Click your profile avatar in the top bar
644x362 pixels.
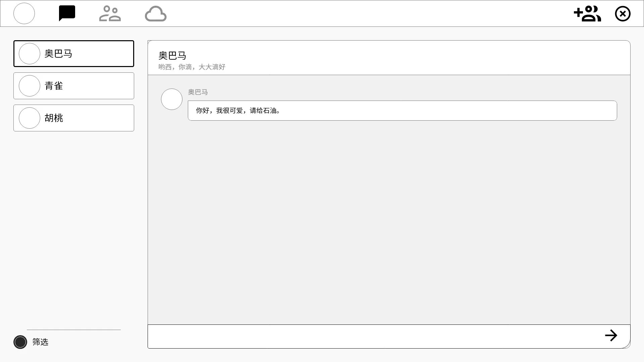click(x=24, y=13)
